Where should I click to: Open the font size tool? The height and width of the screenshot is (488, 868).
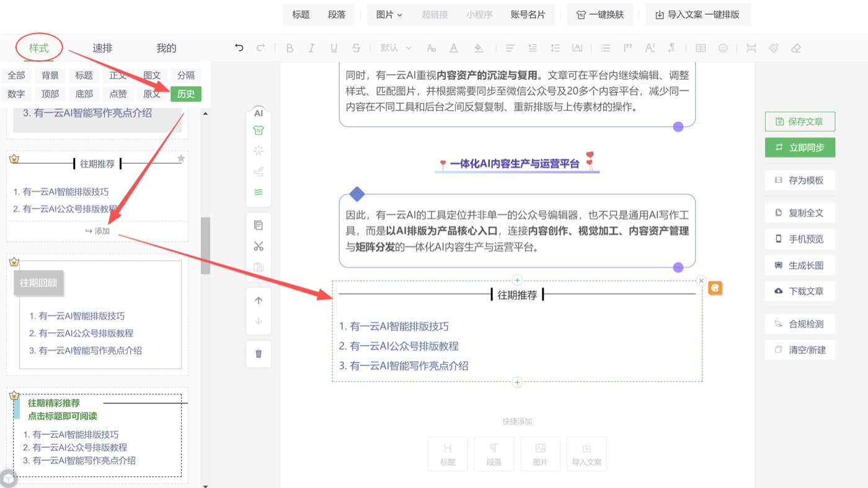pos(432,48)
